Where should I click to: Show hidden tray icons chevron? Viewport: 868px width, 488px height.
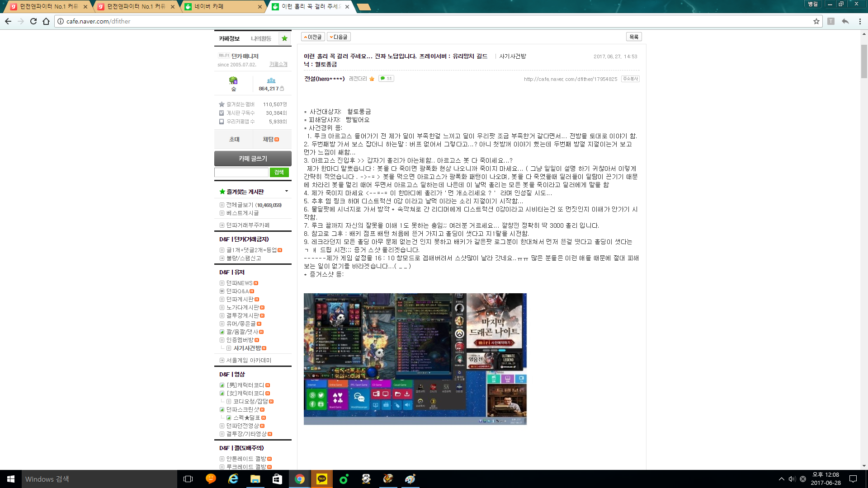(x=782, y=479)
